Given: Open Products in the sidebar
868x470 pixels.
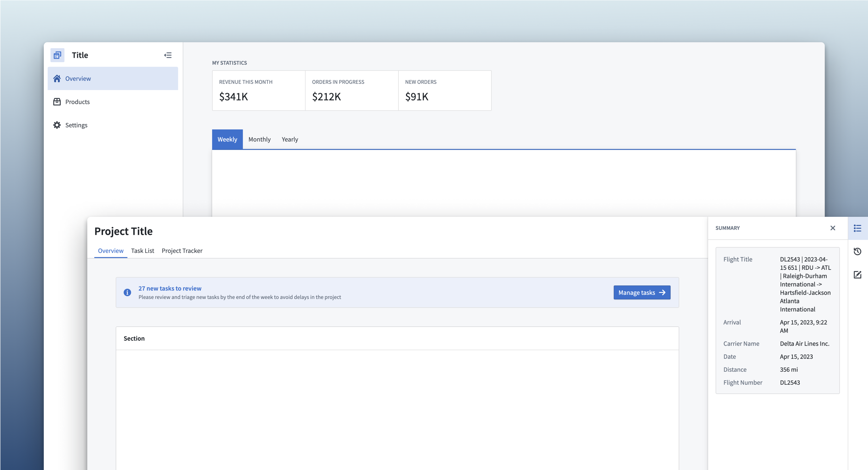Looking at the screenshot, I should pyautogui.click(x=78, y=102).
